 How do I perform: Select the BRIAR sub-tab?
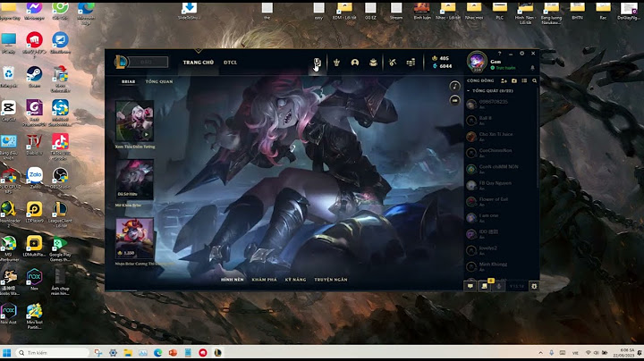coord(128,81)
